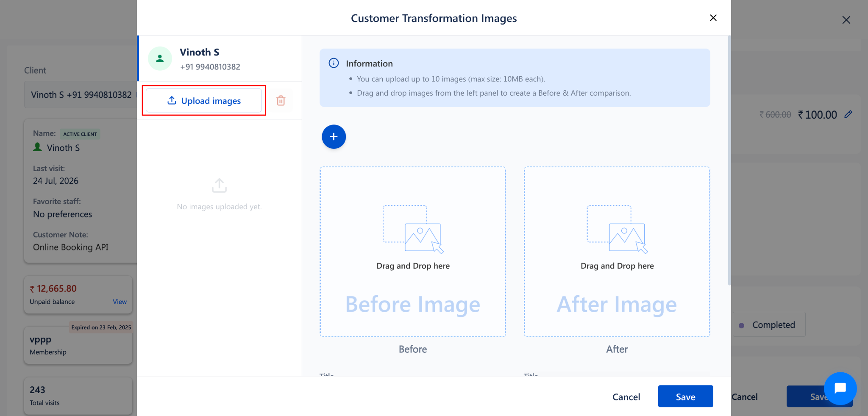Cancel the transformation images dialog
This screenshot has width=868, height=416.
(x=626, y=397)
